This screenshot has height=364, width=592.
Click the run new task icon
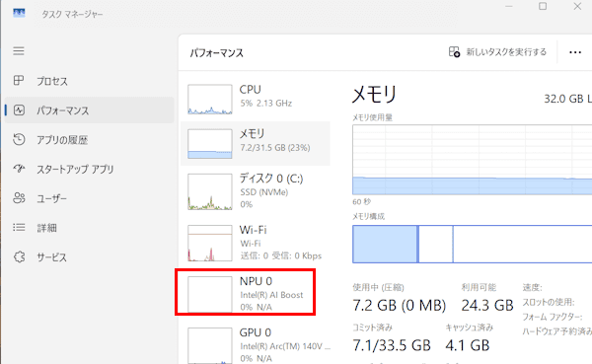click(454, 51)
